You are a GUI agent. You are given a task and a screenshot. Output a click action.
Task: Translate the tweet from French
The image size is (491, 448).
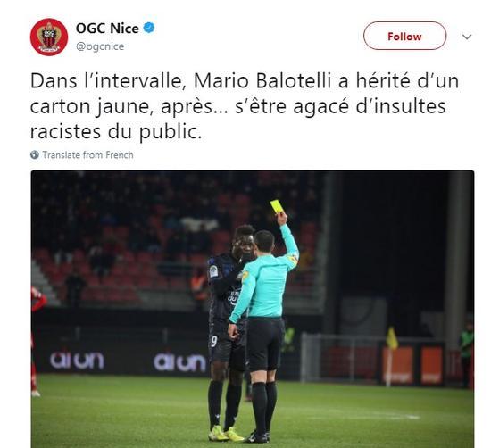pyautogui.click(x=87, y=155)
